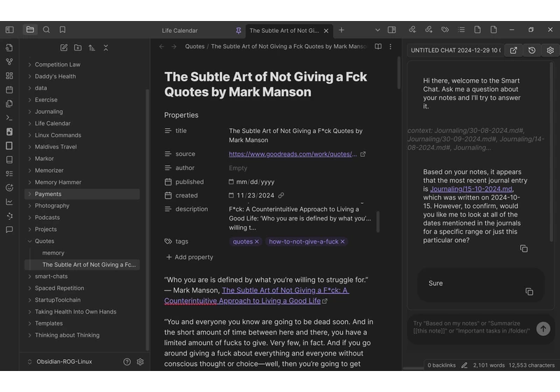
Task: Toggle the right sidebar panel icon
Action: click(392, 29)
